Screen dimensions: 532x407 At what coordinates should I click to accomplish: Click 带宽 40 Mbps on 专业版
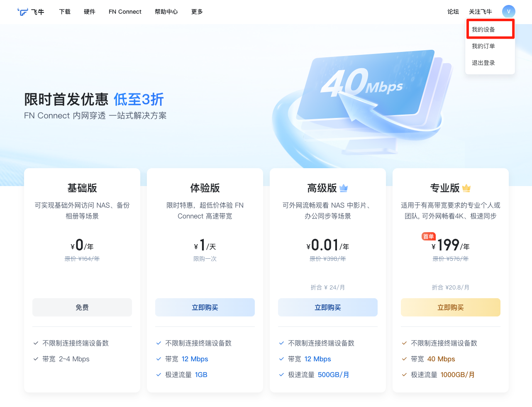433,359
